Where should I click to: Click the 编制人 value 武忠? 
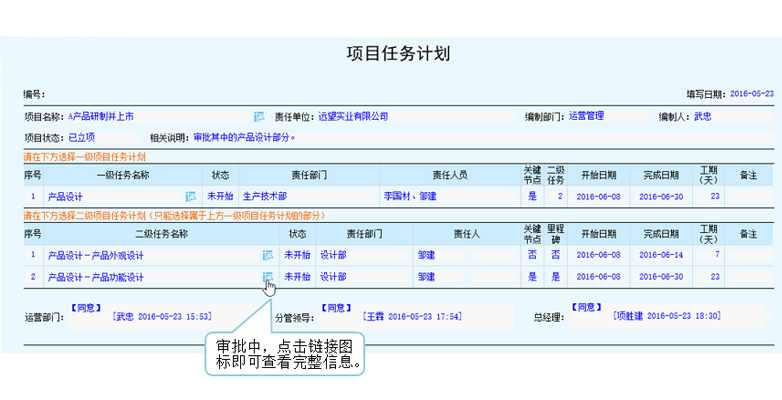pos(702,117)
